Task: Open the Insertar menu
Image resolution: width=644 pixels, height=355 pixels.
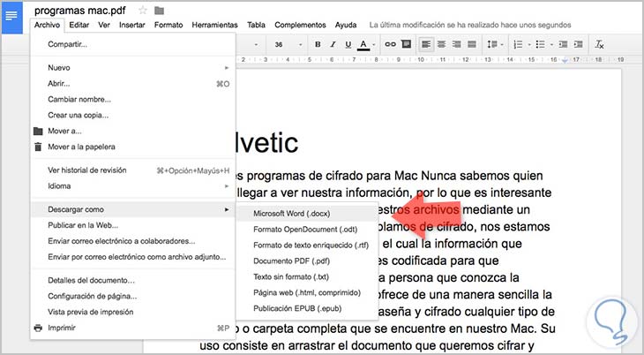Action: (131, 25)
